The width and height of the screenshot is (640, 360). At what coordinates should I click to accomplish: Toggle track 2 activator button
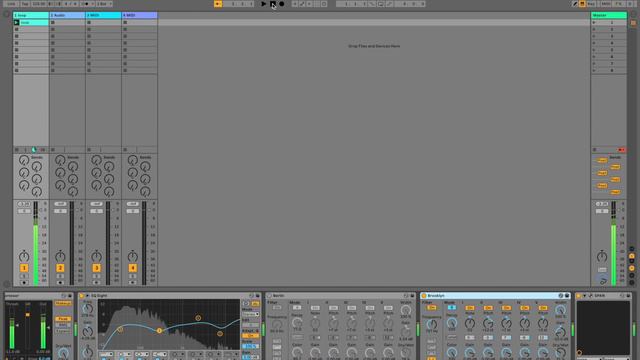[x=60, y=268]
